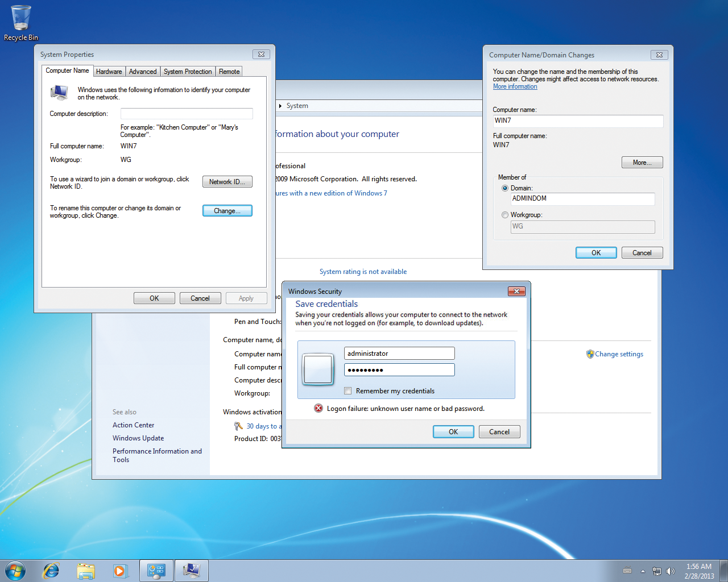
Task: Click the username field containing administrator
Action: tap(399, 354)
